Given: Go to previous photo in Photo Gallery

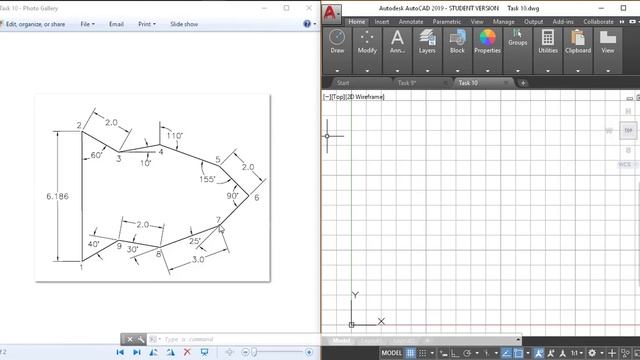Looking at the screenshot, I should tap(120, 352).
